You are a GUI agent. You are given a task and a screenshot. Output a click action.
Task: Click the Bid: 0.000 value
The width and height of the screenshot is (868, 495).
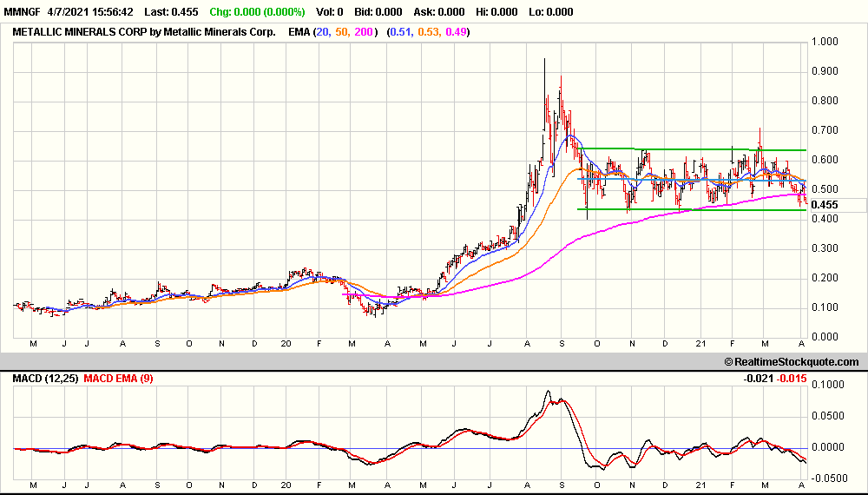click(377, 11)
